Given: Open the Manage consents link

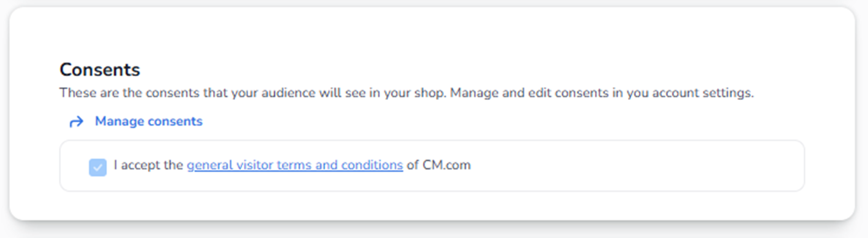Looking at the screenshot, I should (148, 121).
